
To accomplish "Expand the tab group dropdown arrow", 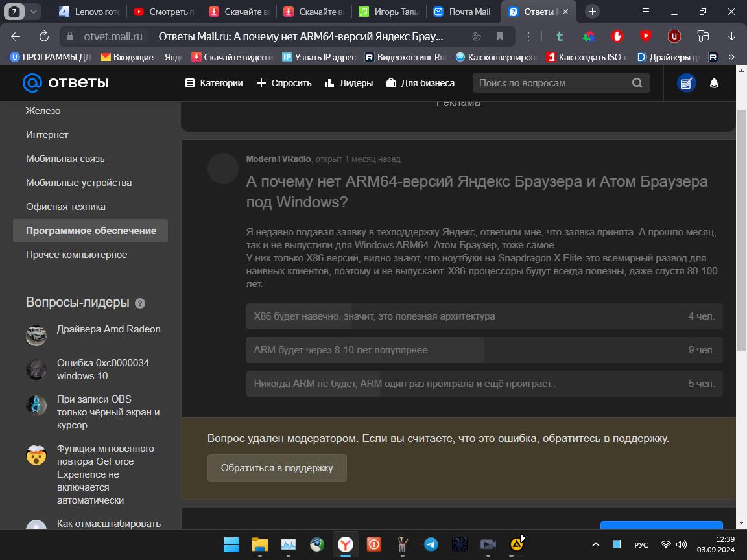I will [33, 12].
